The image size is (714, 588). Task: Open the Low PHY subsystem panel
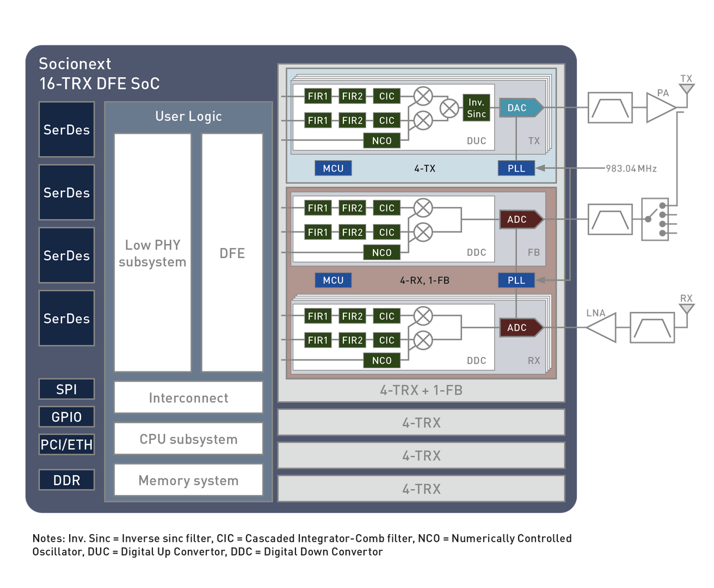tap(152, 253)
